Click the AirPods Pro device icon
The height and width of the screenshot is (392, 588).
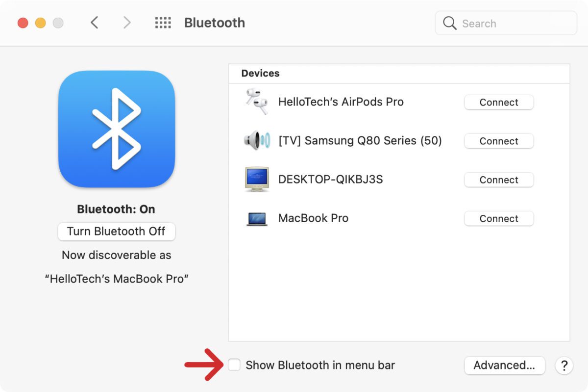pos(255,101)
